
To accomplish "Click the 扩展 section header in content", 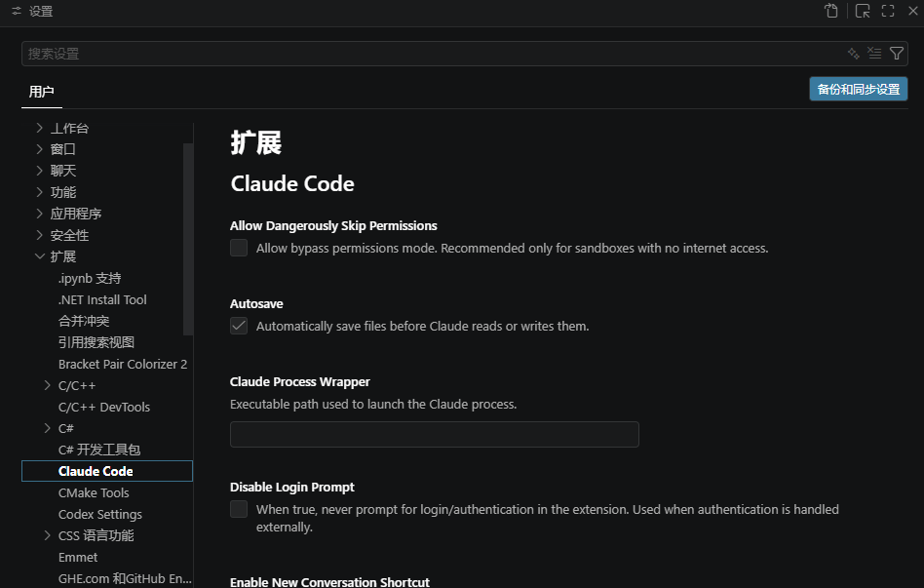I will click(255, 142).
